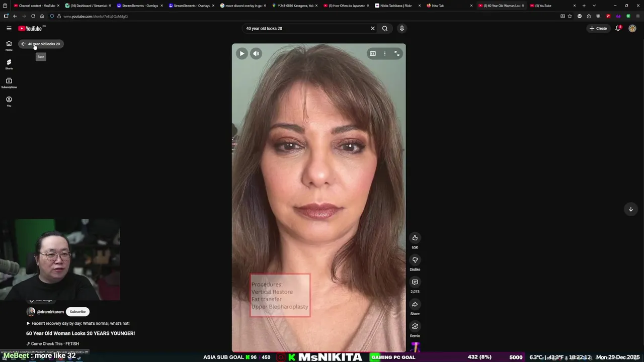Open Subscriptions in the sidebar
The image size is (644, 362).
tap(9, 83)
